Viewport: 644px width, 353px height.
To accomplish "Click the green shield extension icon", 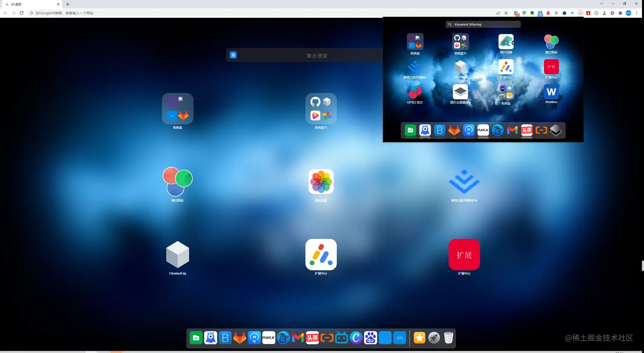I will point(524,13).
